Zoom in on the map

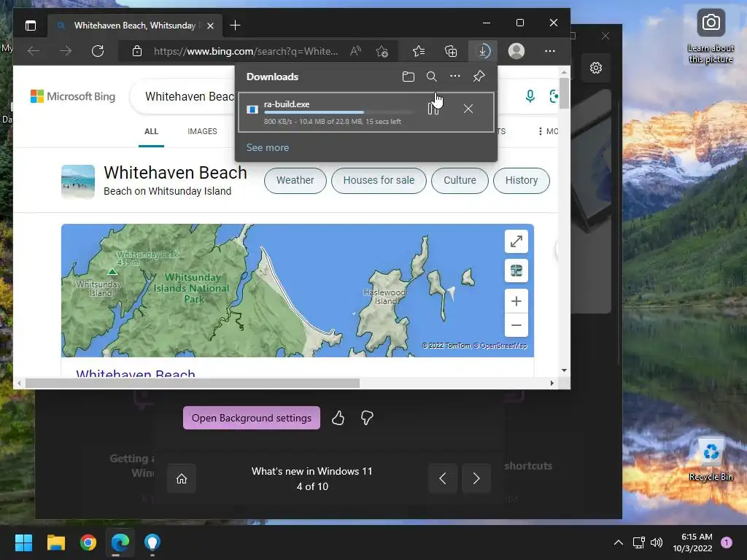[x=516, y=301]
